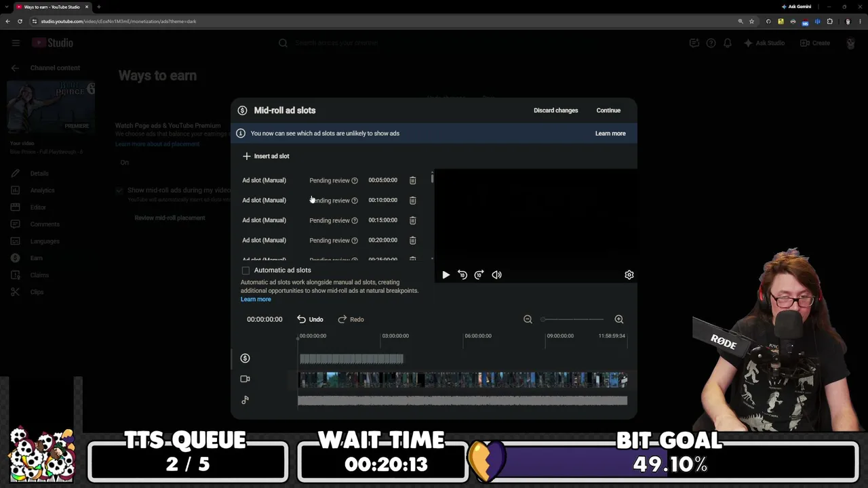Play the video preview

point(446,274)
